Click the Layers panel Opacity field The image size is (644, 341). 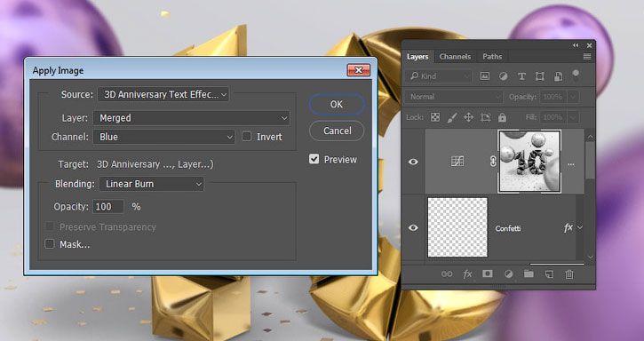pos(553,97)
